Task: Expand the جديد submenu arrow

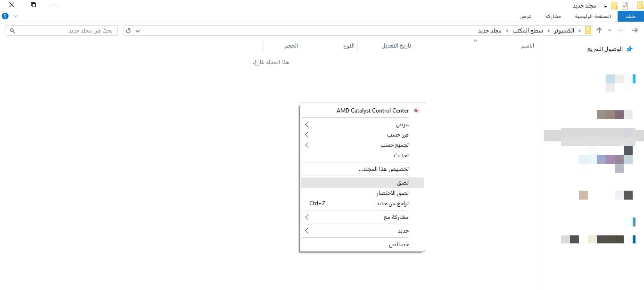Action: (x=307, y=231)
